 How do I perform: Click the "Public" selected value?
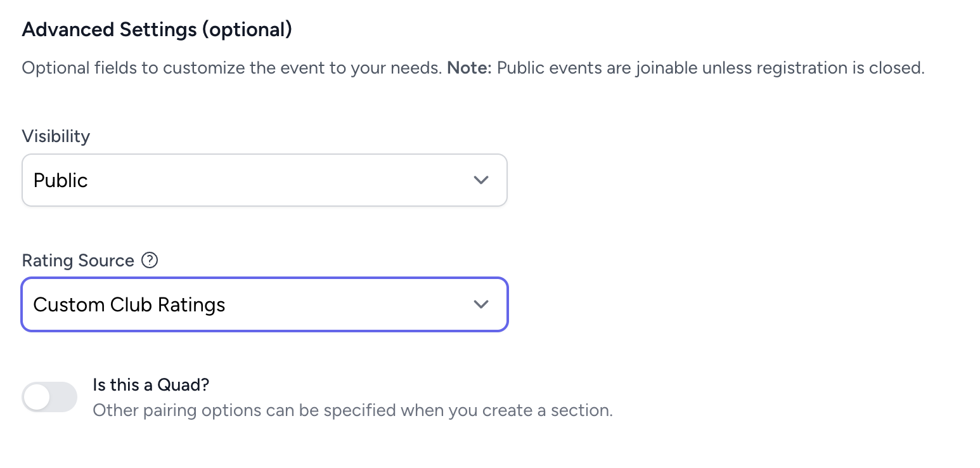coord(60,180)
